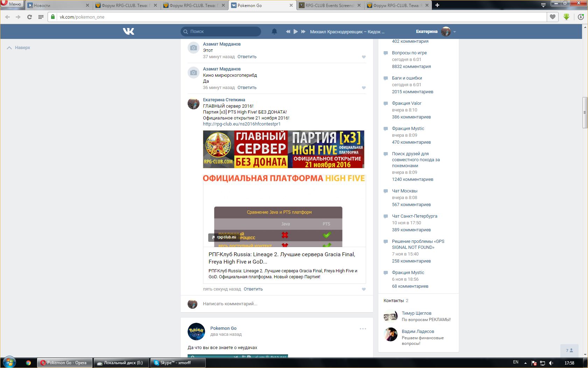The width and height of the screenshot is (588, 368).
Task: Open the Чат Санкт-Петербурга discussion
Action: pyautogui.click(x=414, y=216)
